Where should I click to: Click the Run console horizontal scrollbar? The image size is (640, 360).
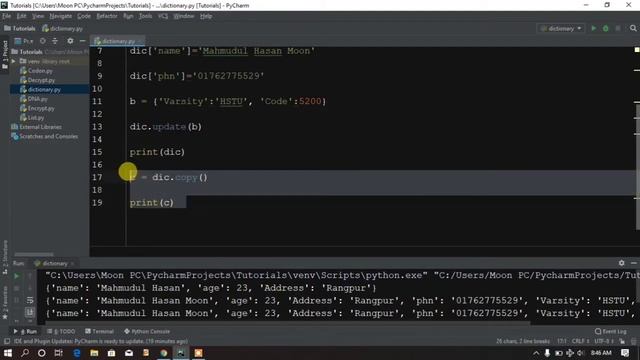pos(288,322)
